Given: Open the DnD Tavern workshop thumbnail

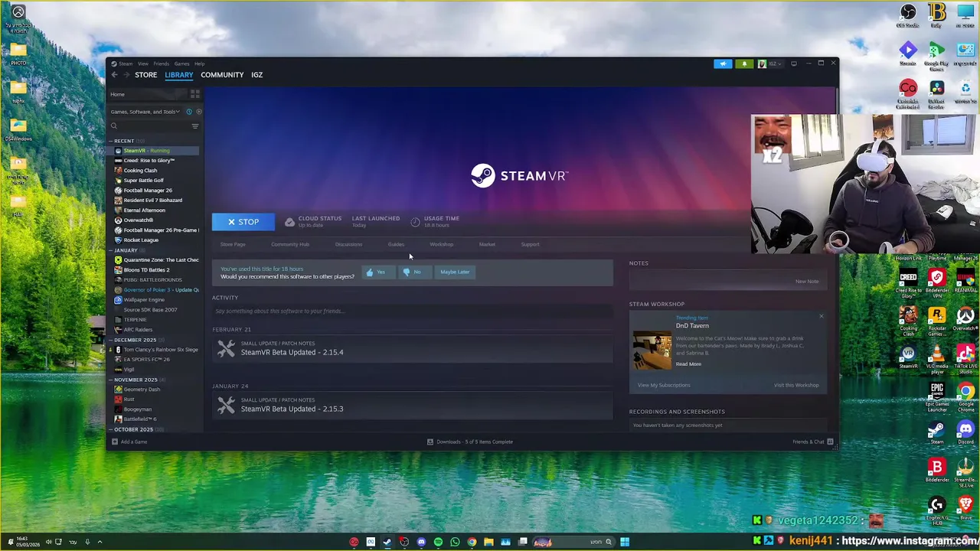Looking at the screenshot, I should (652, 350).
